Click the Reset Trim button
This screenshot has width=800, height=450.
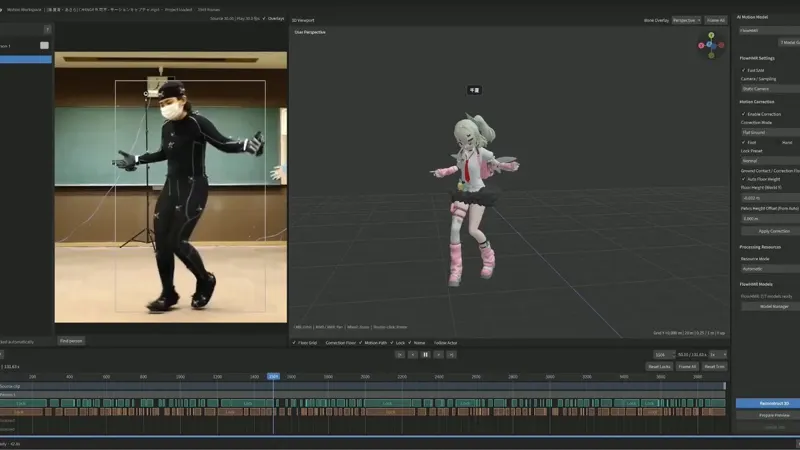tap(714, 366)
